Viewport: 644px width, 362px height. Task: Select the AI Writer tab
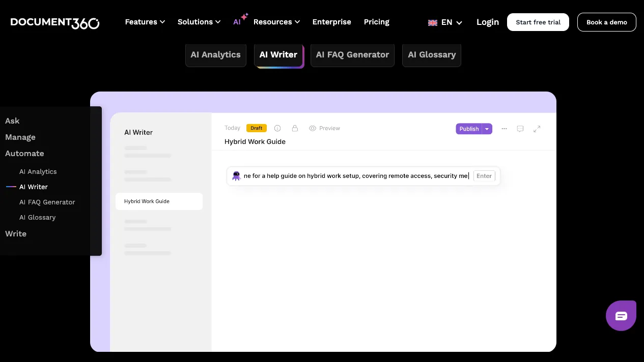pos(278,55)
